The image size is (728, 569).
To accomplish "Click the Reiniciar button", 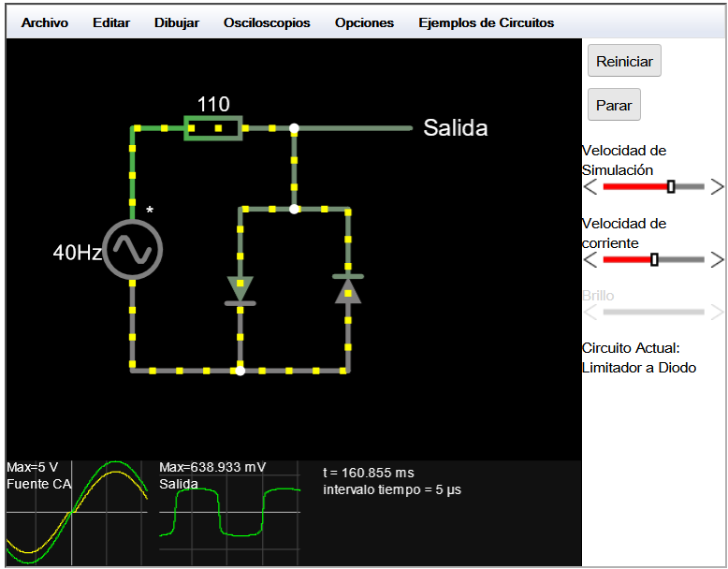I will pos(624,61).
